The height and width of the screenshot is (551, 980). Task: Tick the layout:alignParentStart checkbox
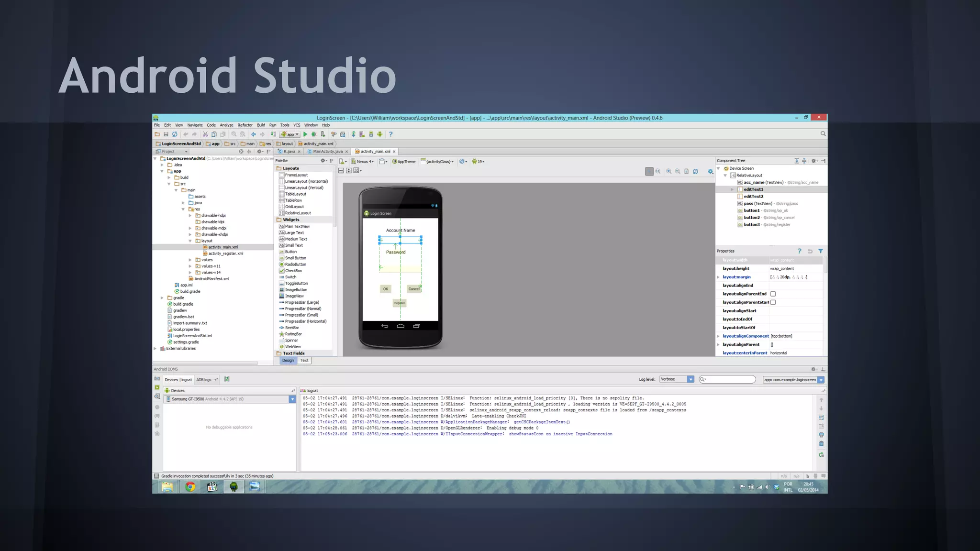pyautogui.click(x=773, y=302)
